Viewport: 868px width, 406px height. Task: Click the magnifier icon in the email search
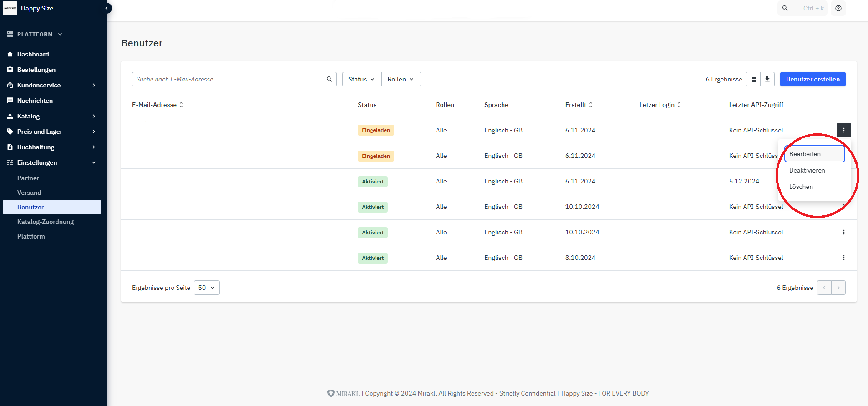[330, 79]
